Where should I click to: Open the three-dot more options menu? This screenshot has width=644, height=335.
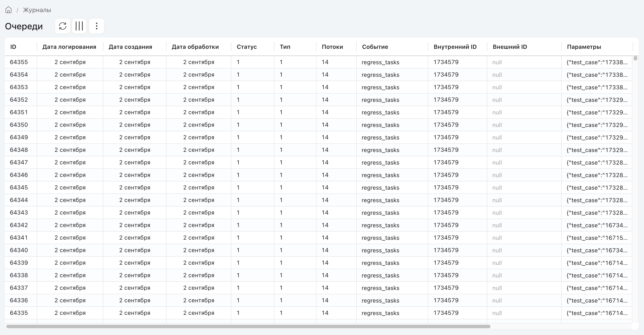click(96, 26)
